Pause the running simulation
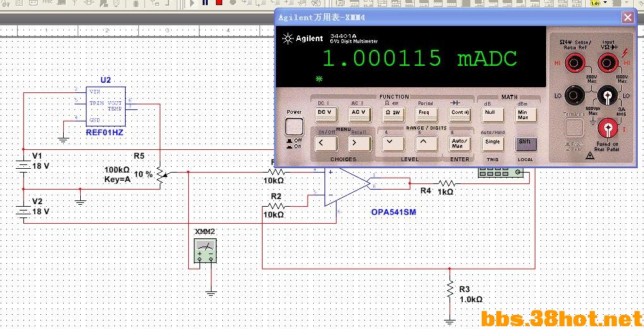 point(205,3)
